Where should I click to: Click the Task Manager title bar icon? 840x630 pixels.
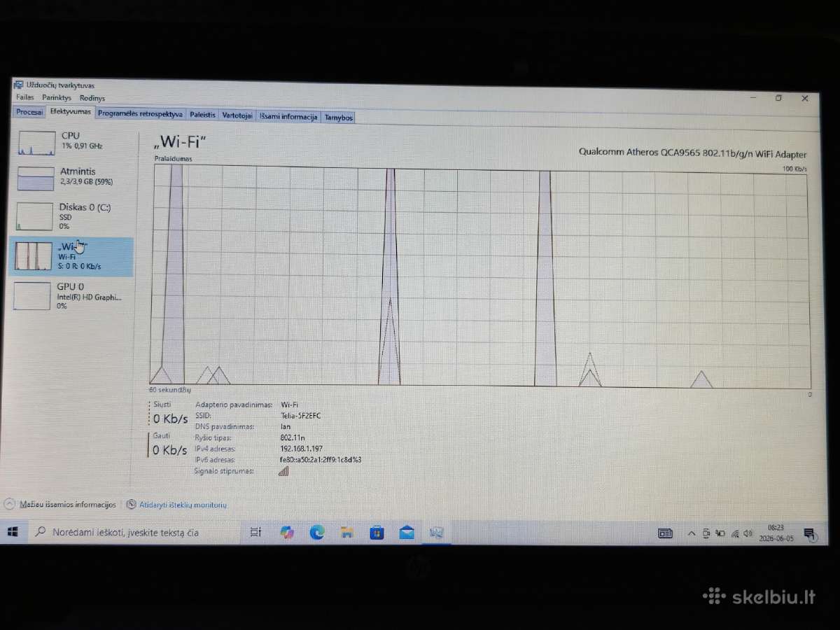click(x=18, y=85)
